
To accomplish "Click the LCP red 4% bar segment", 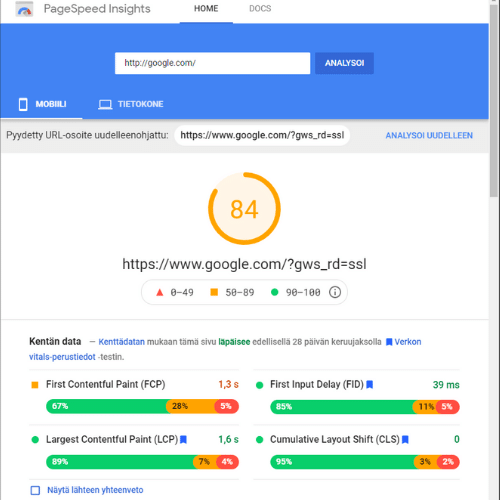I will click(228, 462).
